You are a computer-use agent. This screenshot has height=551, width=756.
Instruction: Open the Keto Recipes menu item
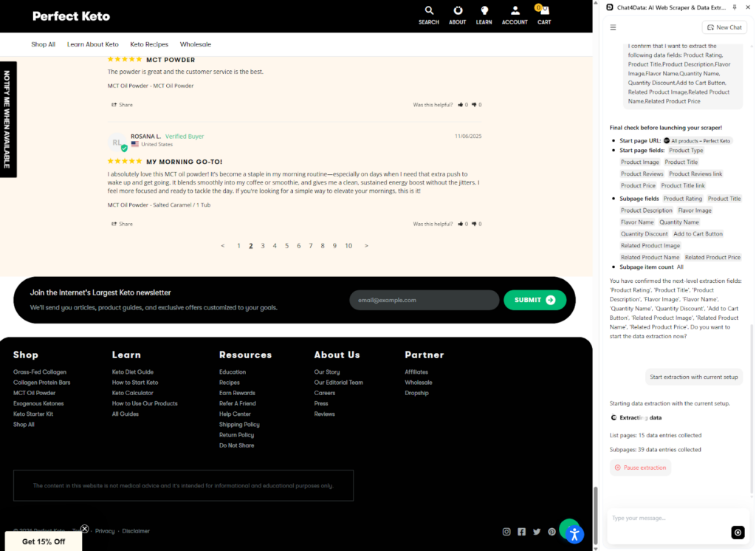149,44
